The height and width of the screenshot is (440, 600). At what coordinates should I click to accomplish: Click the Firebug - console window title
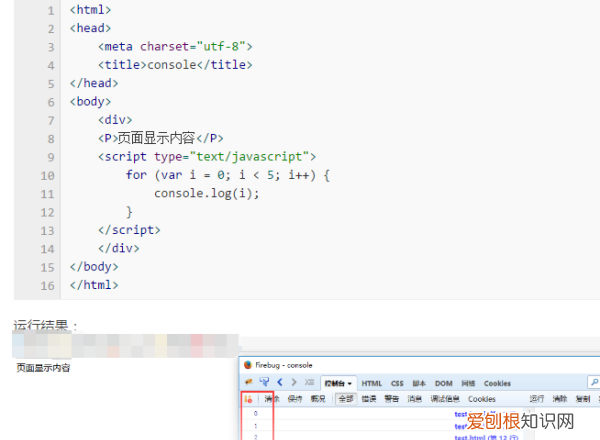click(284, 365)
